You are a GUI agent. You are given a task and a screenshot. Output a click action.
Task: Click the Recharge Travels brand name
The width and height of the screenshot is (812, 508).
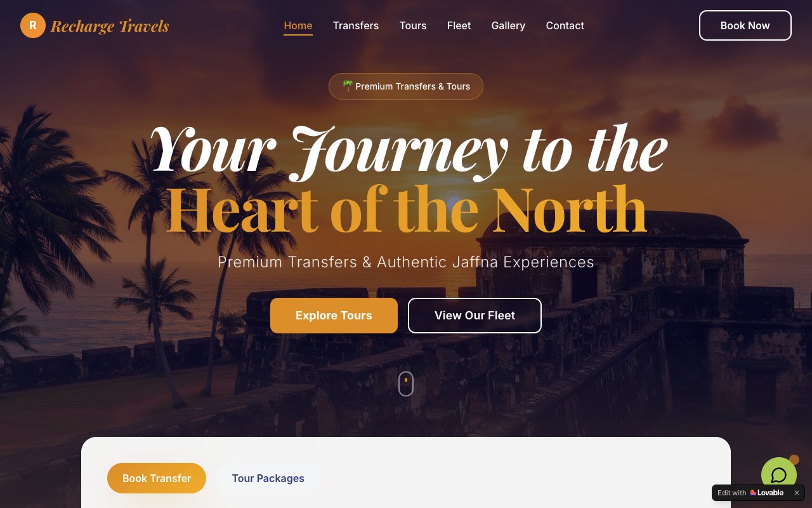point(110,26)
